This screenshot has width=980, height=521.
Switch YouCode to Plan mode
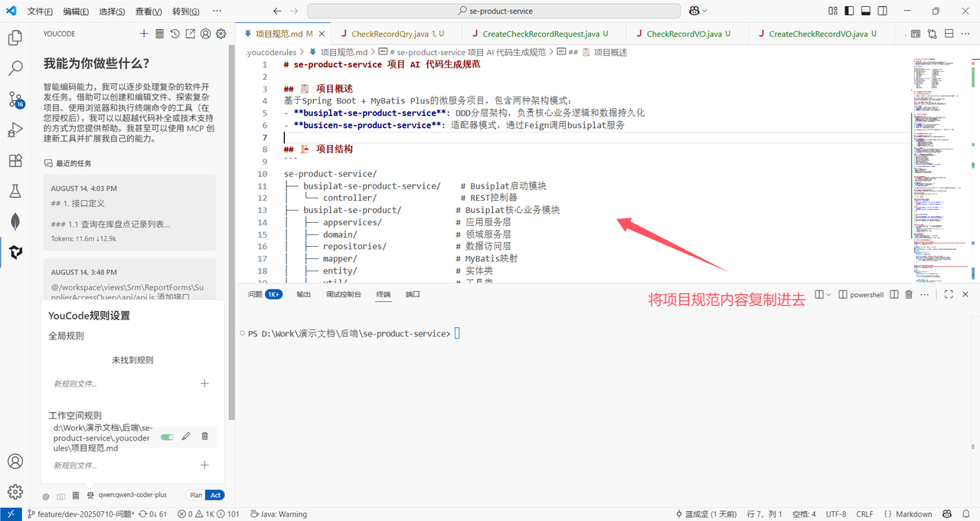point(196,495)
